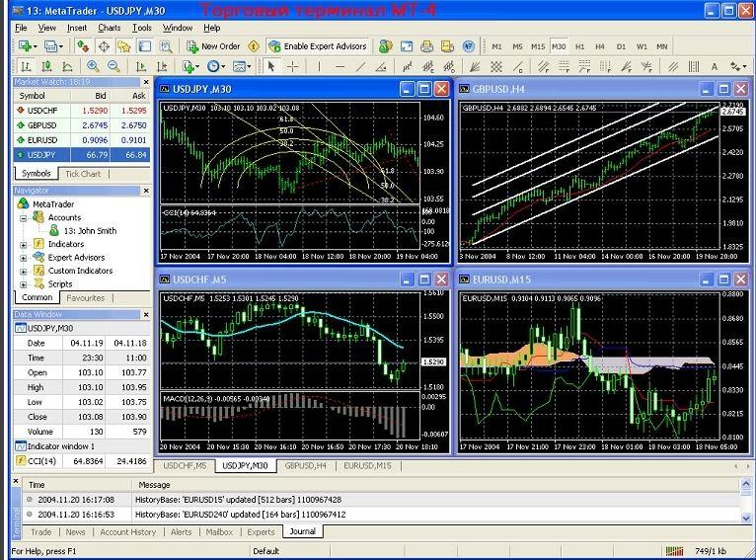The width and height of the screenshot is (756, 560).
Task: Toggle auto scroll chart icon
Action: (x=141, y=66)
